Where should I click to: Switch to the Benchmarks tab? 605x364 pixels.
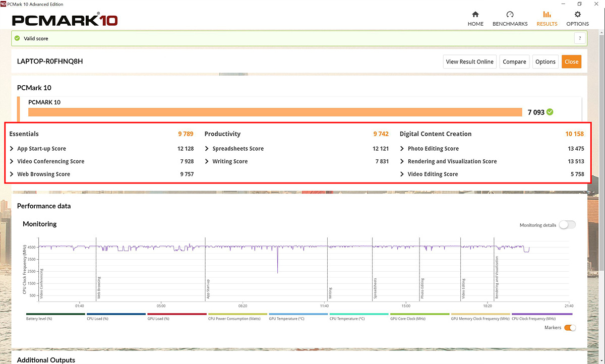click(x=510, y=19)
